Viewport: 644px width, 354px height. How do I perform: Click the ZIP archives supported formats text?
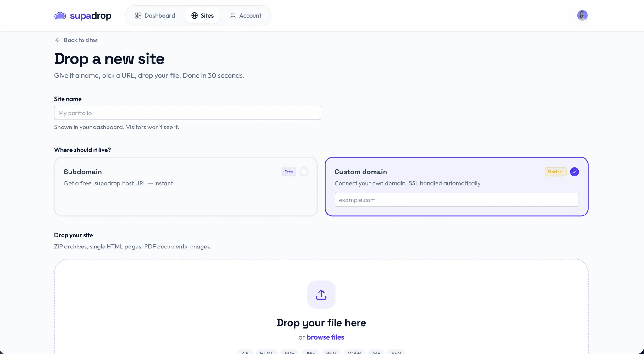[x=132, y=247]
